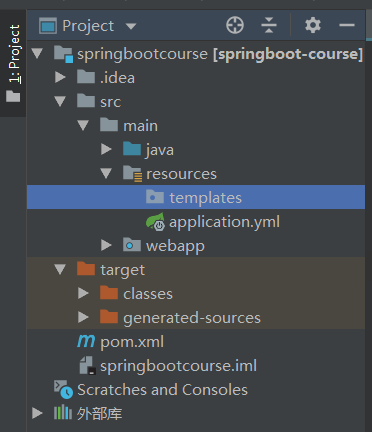Select the resources folder name
This screenshot has height=432, width=372.
[181, 174]
